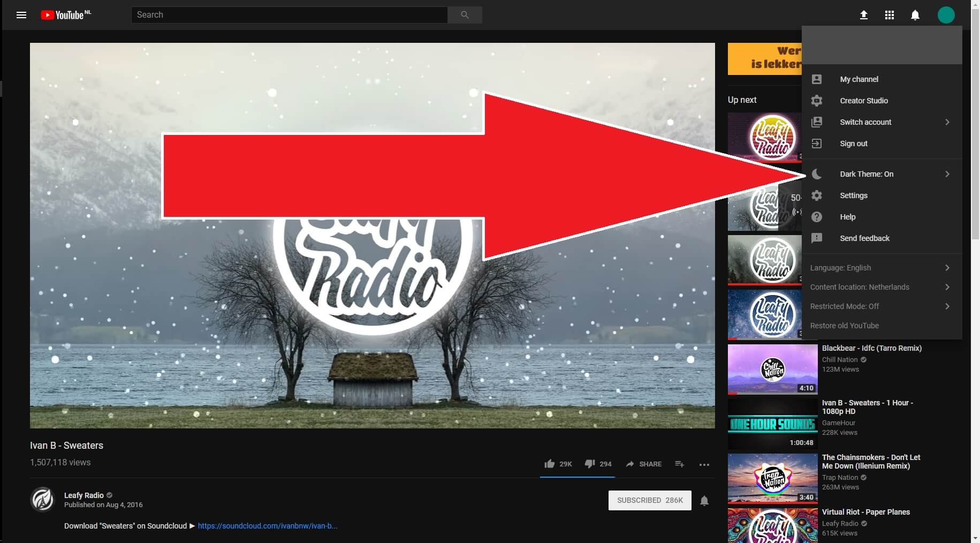Open Settings from account menu

[882, 195]
